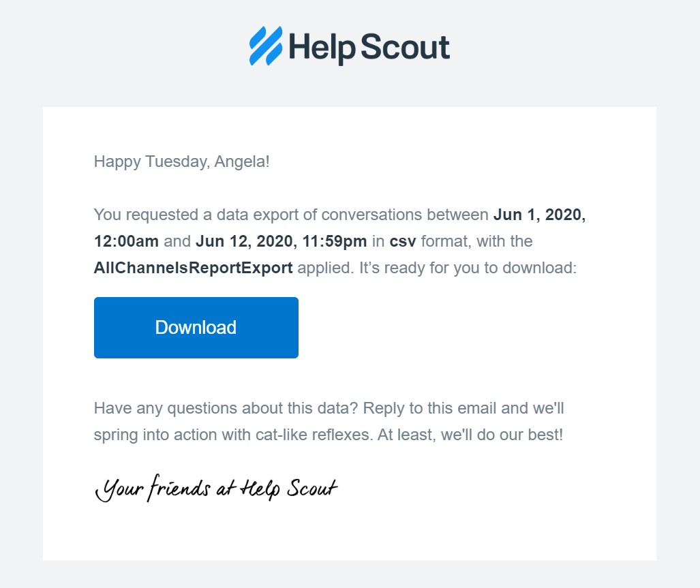700x588 pixels.
Task: Click the handwritten "Your friends at Help Scout" signature
Action: (215, 489)
